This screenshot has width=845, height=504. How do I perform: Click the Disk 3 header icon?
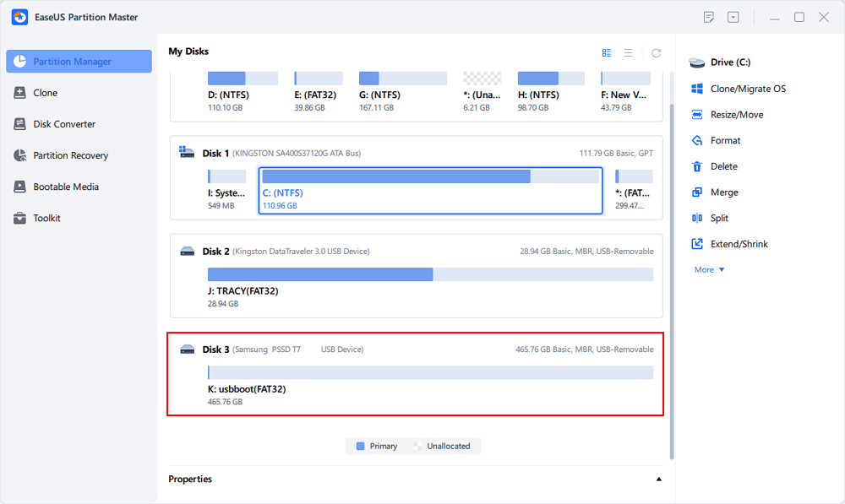tap(187, 349)
